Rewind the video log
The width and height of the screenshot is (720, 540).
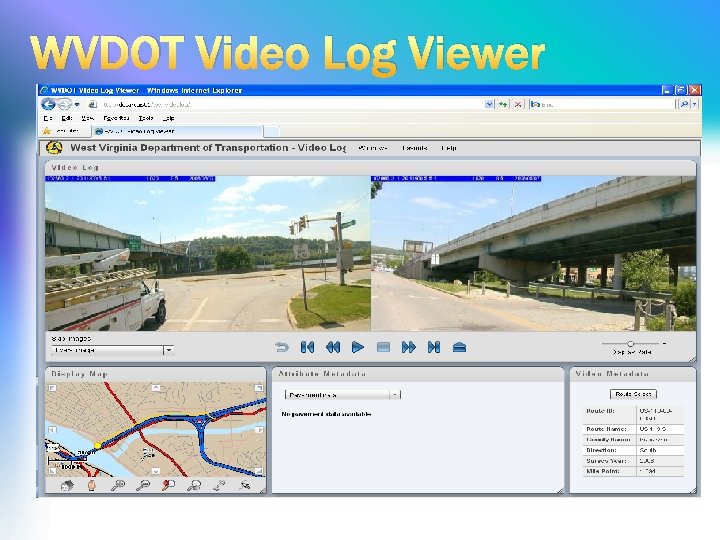pos(333,347)
